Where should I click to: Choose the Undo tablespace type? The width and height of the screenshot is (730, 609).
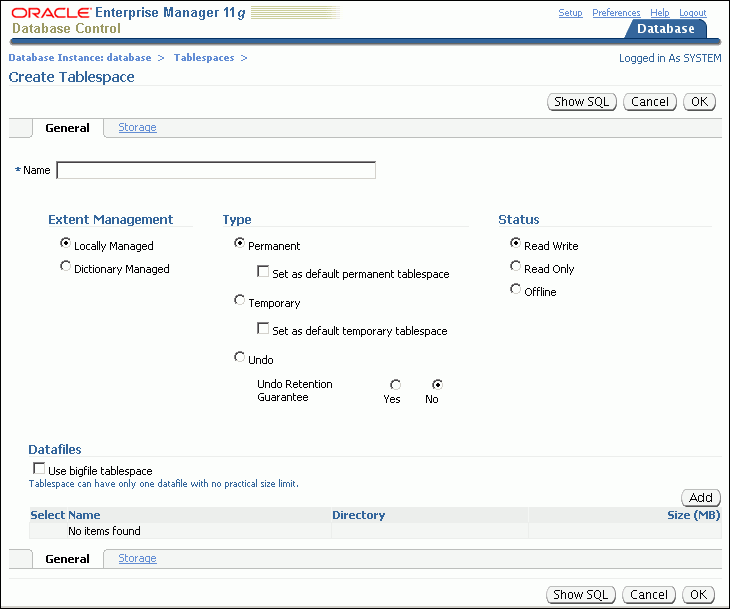[239, 357]
